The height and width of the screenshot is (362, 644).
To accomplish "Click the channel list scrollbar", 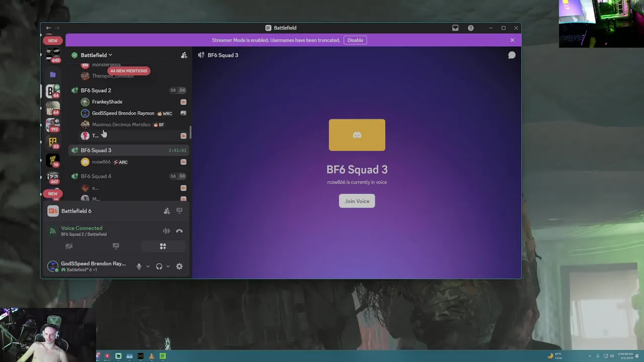I will [x=190, y=133].
